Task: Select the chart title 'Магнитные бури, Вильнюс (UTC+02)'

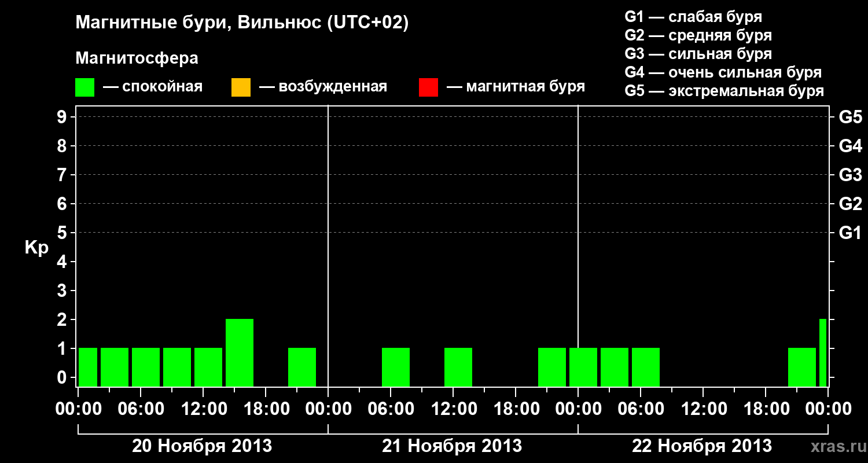Action: coord(242,24)
